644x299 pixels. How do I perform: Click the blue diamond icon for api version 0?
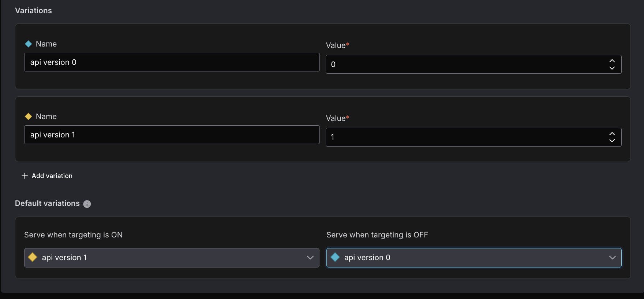pyautogui.click(x=29, y=44)
